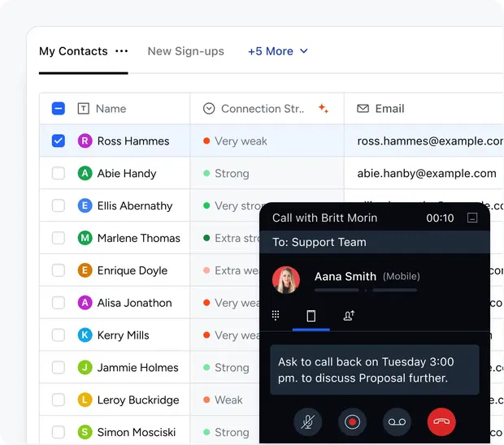The height and width of the screenshot is (445, 504).
Task: Mute the microphone in the call
Action: coord(308,422)
